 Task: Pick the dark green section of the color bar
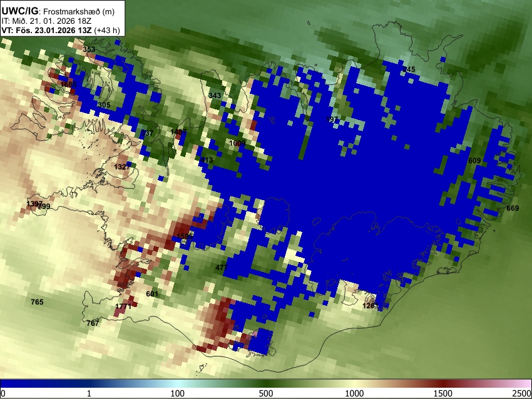coord(265,383)
